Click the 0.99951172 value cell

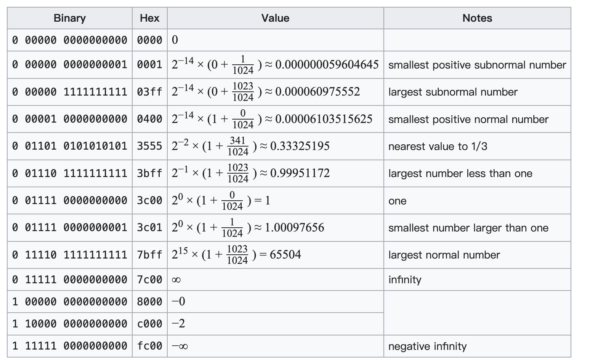coord(275,173)
